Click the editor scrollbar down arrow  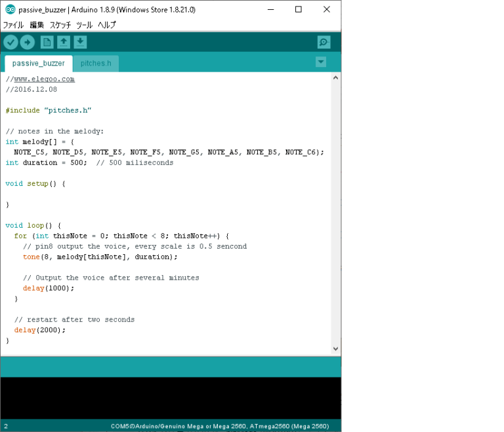coord(335,349)
